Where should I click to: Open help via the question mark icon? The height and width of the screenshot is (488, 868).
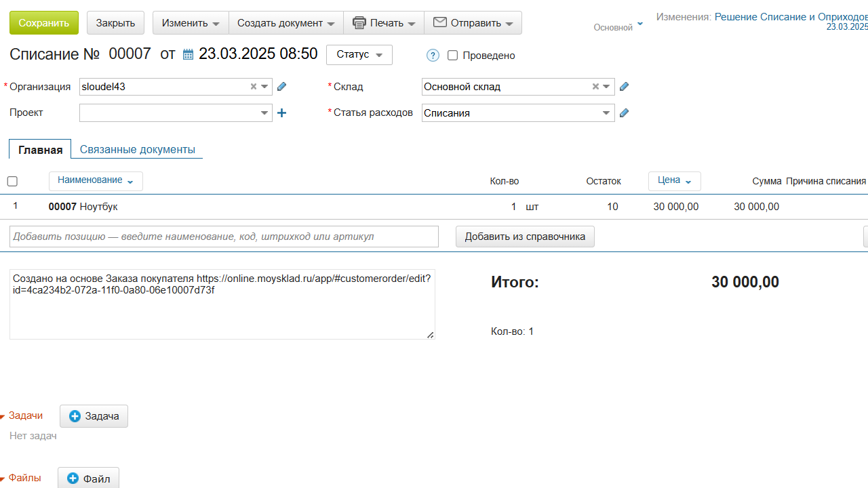click(x=433, y=56)
